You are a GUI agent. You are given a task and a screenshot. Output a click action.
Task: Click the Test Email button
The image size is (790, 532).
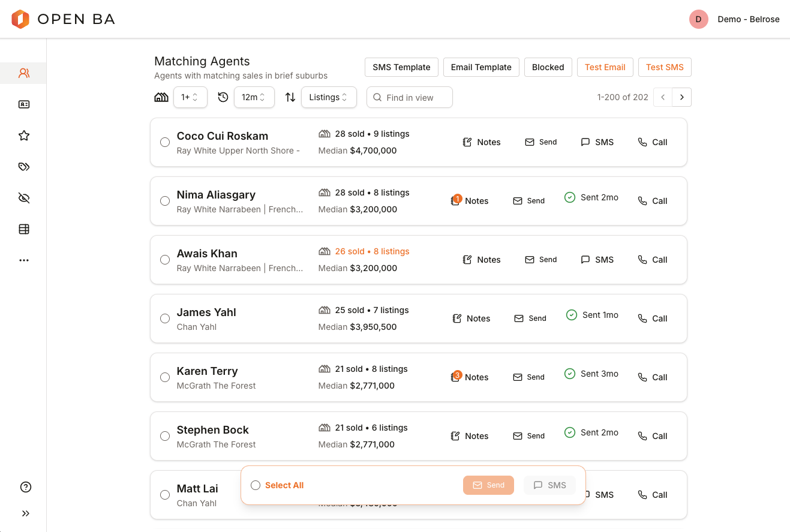point(605,67)
